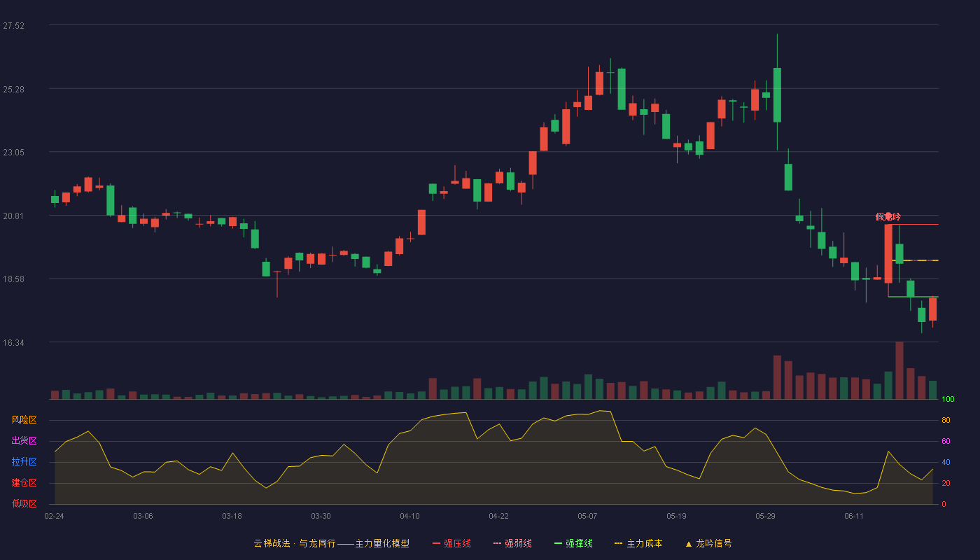
Task: Click the 05-19 date label
Action: click(676, 516)
